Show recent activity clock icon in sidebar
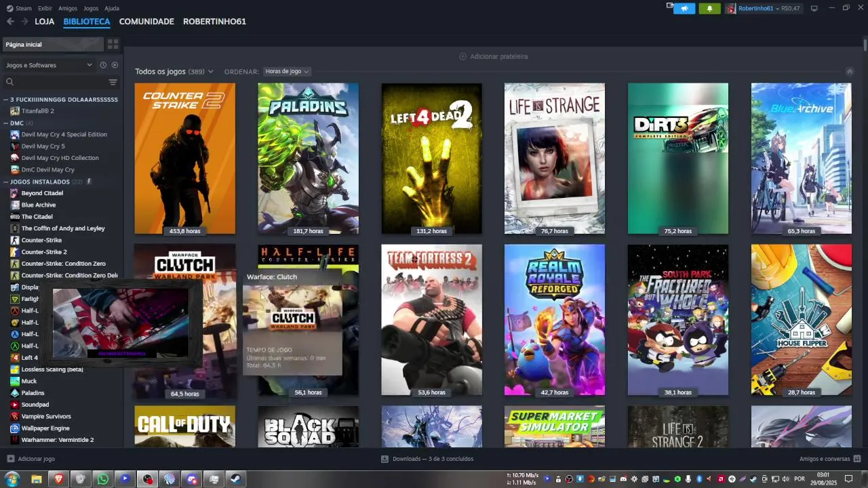868x488 pixels. [103, 65]
